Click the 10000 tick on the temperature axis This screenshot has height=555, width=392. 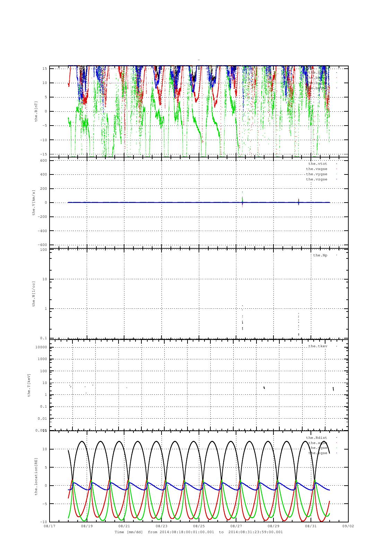[x=41, y=347]
